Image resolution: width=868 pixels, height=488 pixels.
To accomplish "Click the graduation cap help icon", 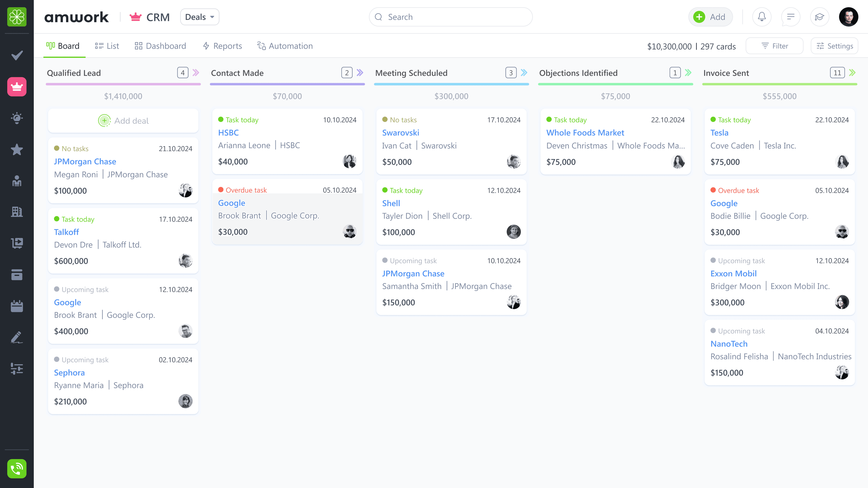I will [819, 17].
